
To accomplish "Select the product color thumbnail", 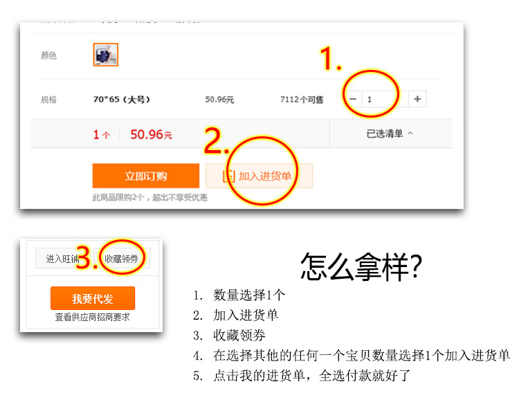I will coord(106,55).
